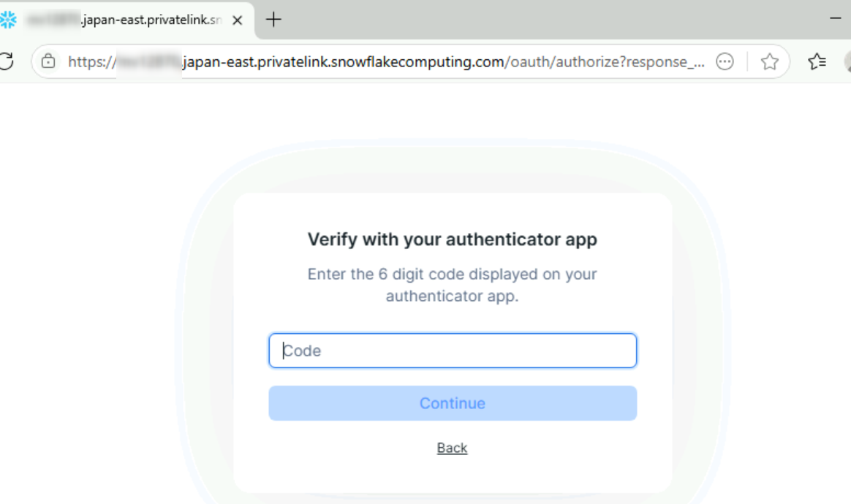Click the "Verify with your authenticator app" heading

tap(452, 239)
